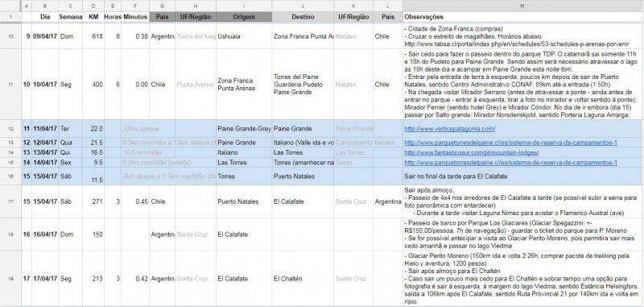Viewport: 644px width, 307px height.
Task: Select date cell 10/04/17
Action: [x=45, y=85]
